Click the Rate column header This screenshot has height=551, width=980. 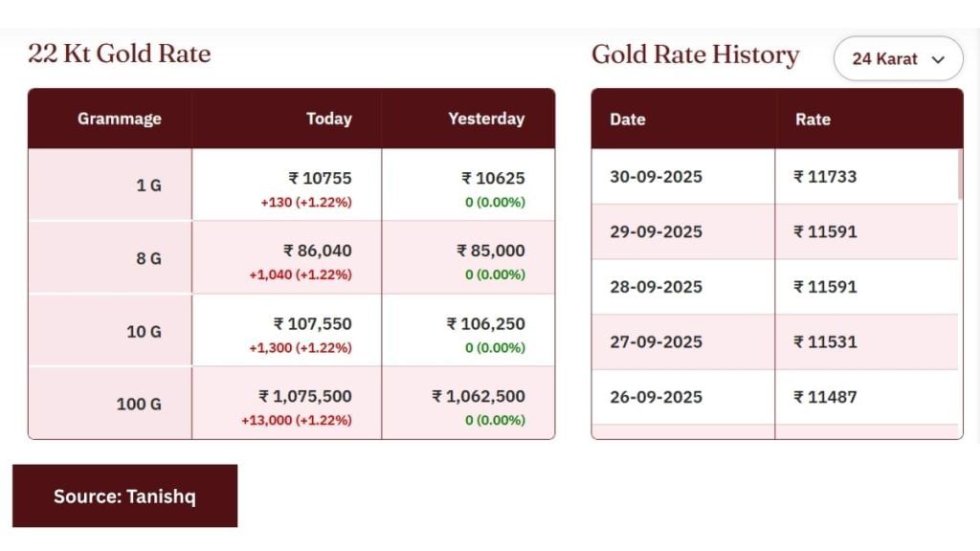click(813, 120)
